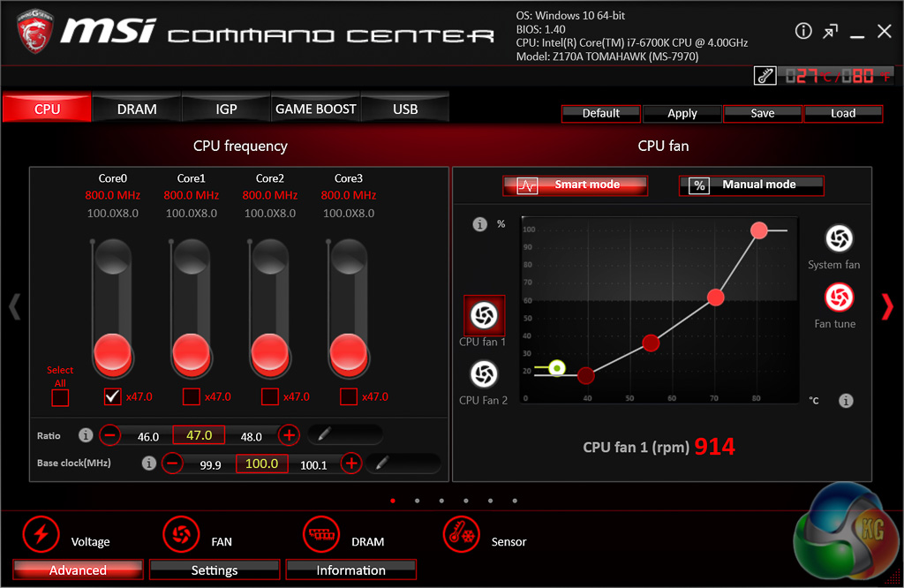
Task: Select the CPU Fan 2 icon
Action: [x=484, y=374]
